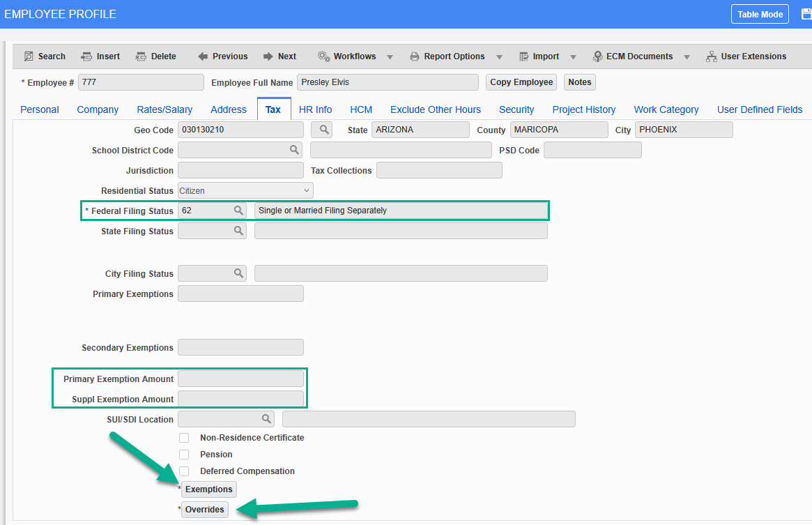The height and width of the screenshot is (525, 812).
Task: Expand the Workflows dropdown arrow
Action: click(390, 57)
